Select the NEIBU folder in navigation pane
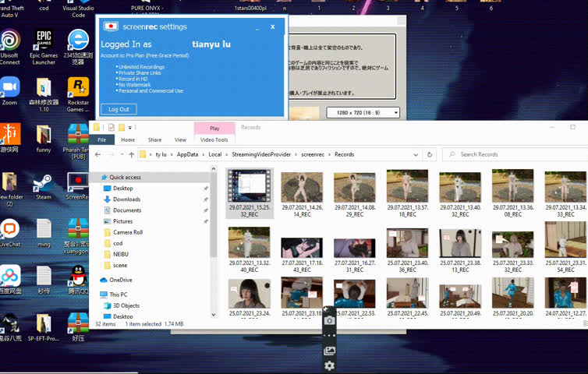This screenshot has height=374, width=588. point(121,254)
